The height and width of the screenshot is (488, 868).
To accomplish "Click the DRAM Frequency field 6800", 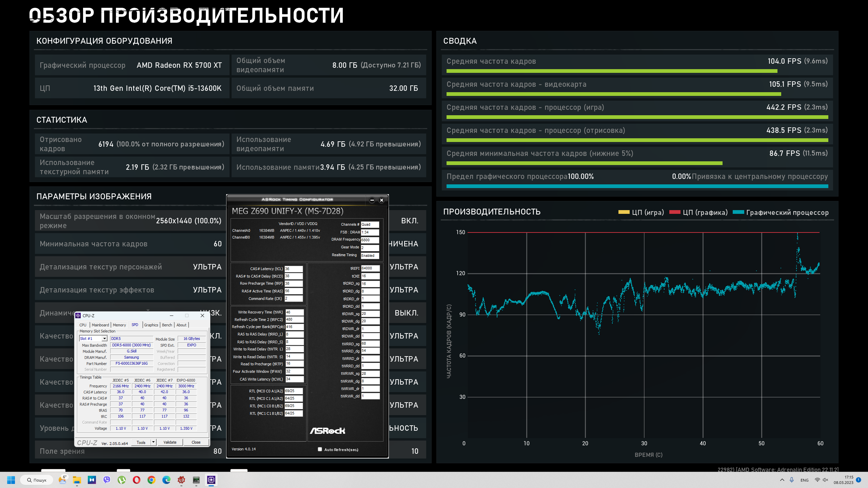I will click(x=370, y=240).
